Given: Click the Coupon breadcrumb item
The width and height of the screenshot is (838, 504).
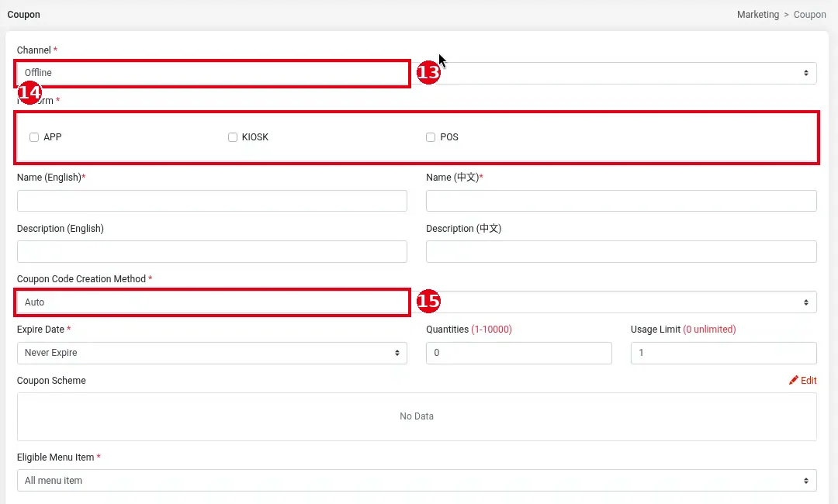Looking at the screenshot, I should [809, 15].
